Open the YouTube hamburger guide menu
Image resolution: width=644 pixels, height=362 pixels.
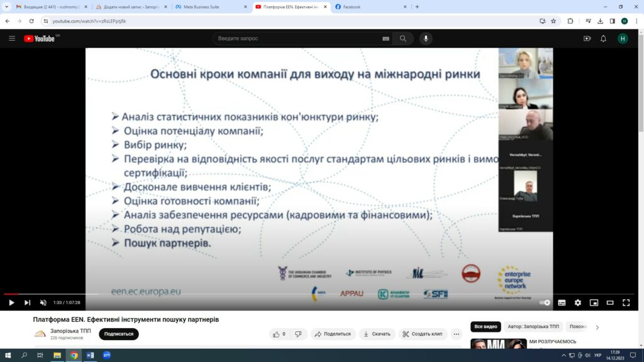[x=12, y=38]
